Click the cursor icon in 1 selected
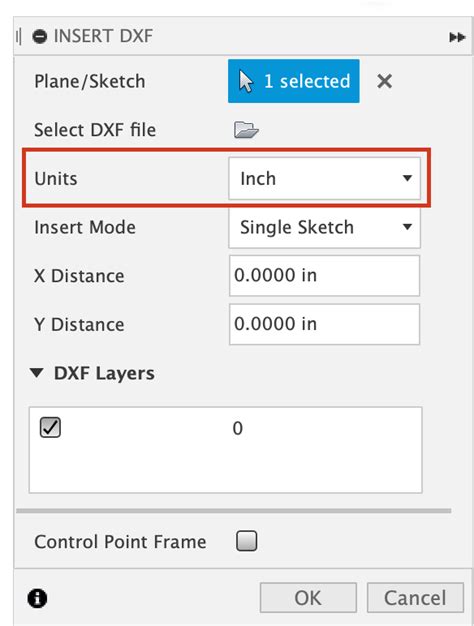The height and width of the screenshot is (626, 474). click(x=246, y=81)
